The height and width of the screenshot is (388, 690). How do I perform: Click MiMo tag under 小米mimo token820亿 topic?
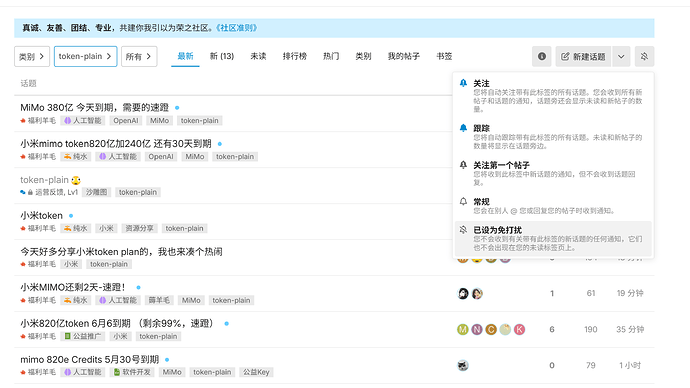click(x=195, y=157)
